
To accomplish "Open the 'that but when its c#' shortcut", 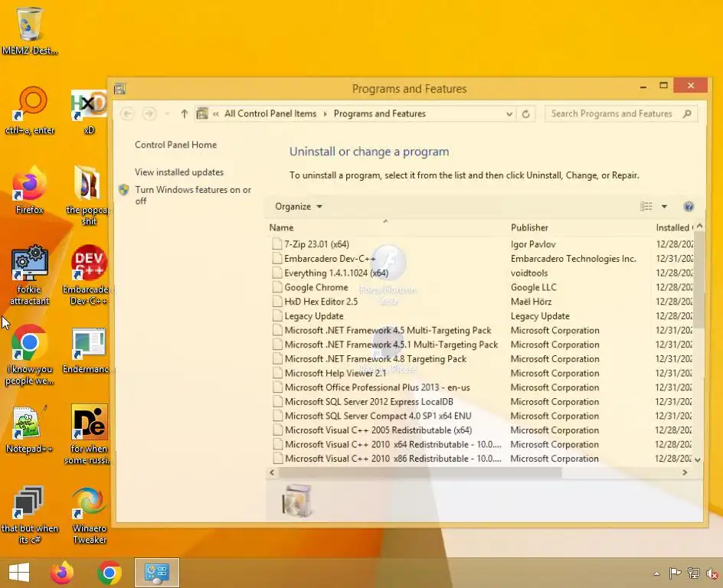I will pyautogui.click(x=30, y=514).
